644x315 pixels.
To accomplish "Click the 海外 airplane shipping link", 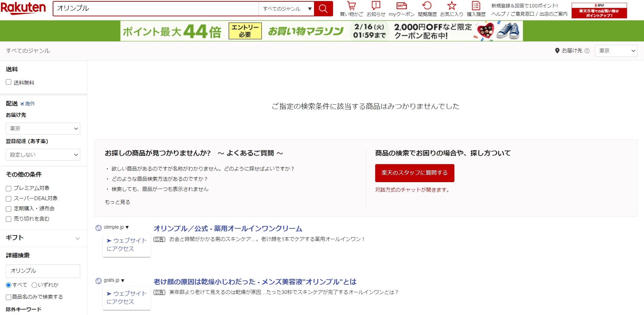I will [x=28, y=104].
